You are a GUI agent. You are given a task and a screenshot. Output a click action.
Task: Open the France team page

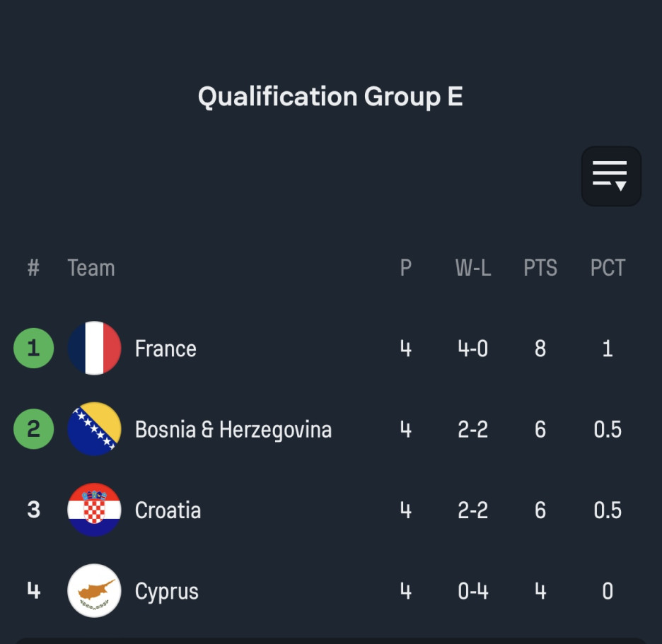[x=165, y=349]
